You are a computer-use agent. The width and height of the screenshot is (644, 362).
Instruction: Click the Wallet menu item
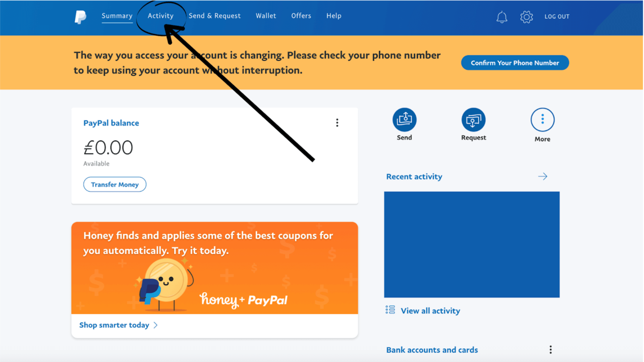coord(266,16)
